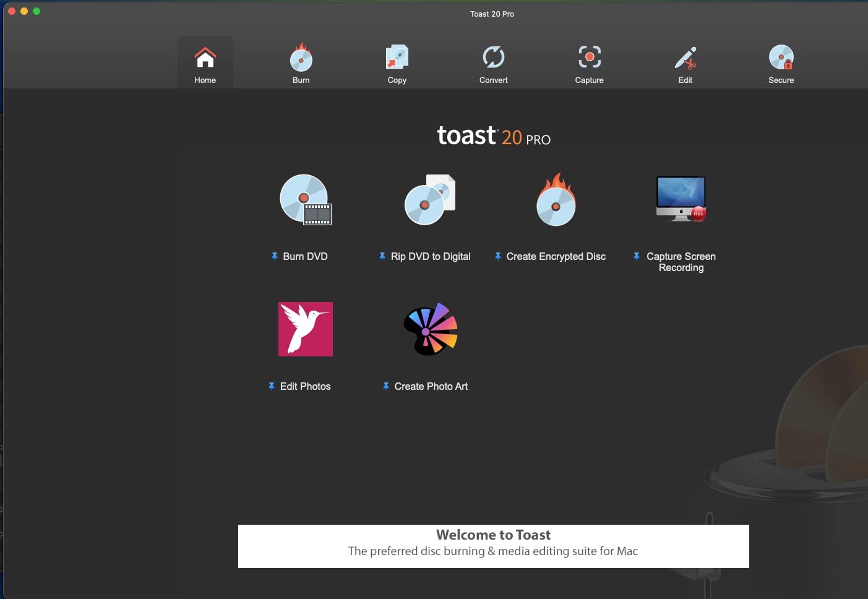The width and height of the screenshot is (868, 599).
Task: Open the Home tab icon
Action: 205,58
